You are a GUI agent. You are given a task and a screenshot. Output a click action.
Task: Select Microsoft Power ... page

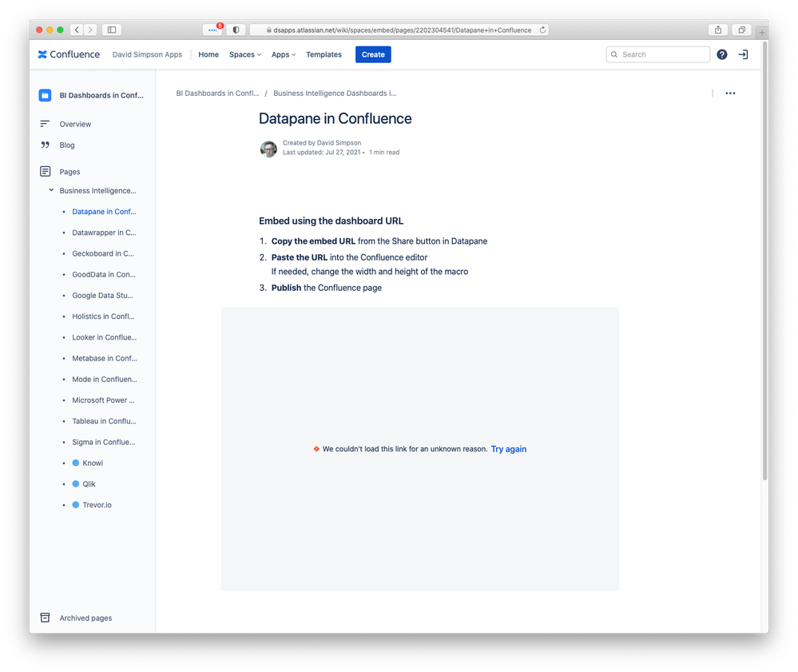point(103,400)
